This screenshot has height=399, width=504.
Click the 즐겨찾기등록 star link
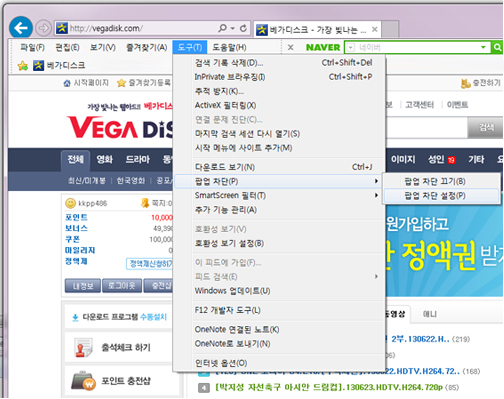144,83
